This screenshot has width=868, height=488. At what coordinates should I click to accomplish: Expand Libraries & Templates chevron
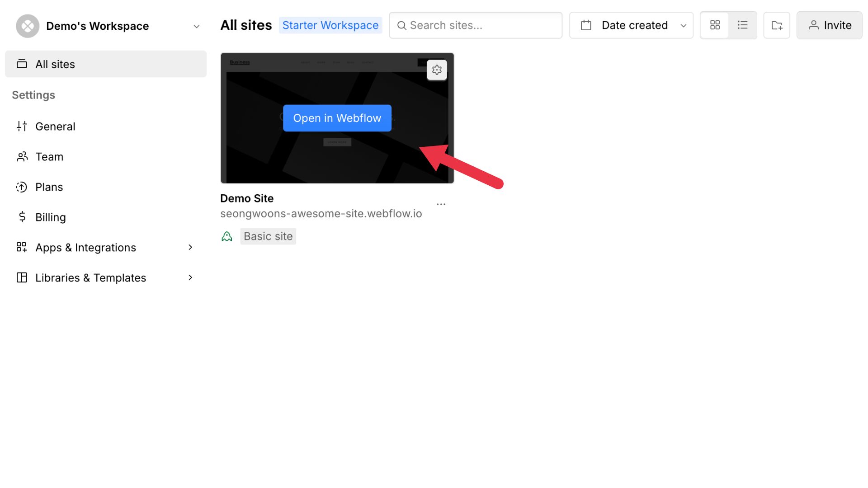click(190, 277)
